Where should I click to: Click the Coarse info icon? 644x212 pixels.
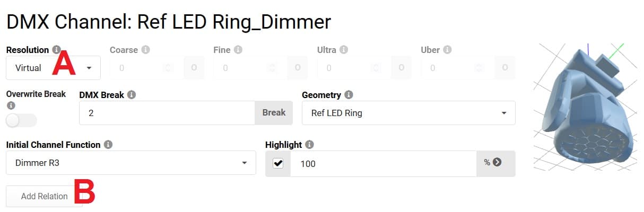tap(145, 50)
